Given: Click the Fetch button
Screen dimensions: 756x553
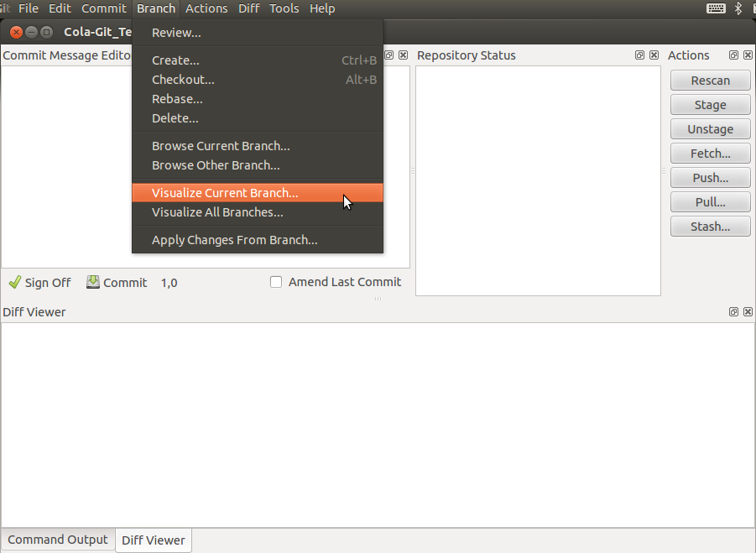Looking at the screenshot, I should pos(710,153).
